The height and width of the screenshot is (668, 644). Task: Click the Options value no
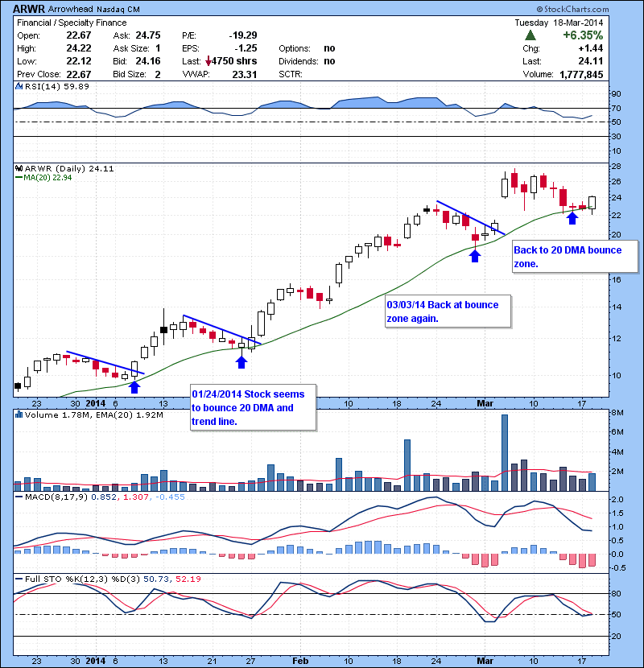[x=329, y=48]
